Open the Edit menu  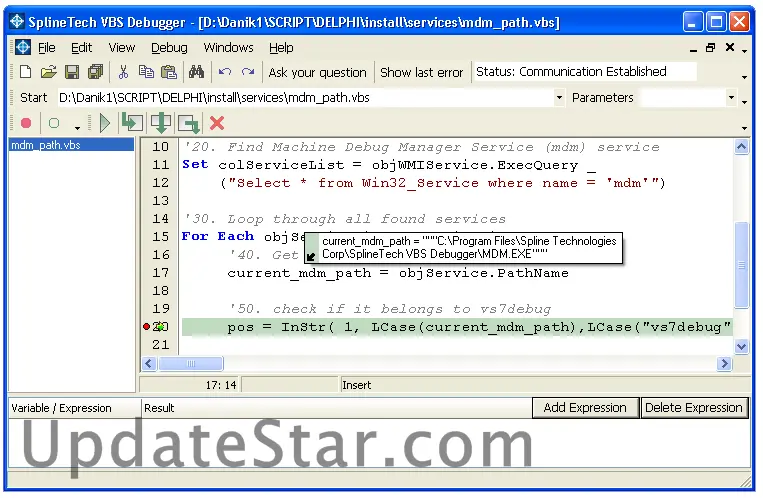point(81,48)
